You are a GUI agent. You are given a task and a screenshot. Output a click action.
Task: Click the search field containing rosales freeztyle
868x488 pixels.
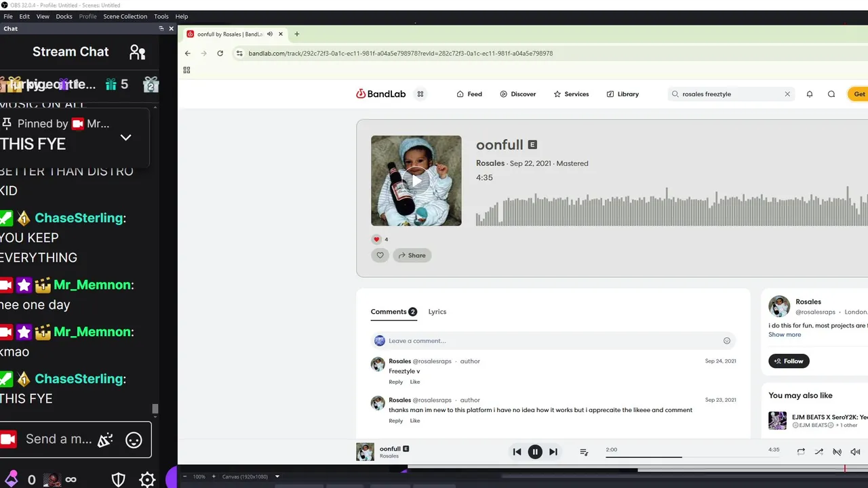[x=731, y=94]
